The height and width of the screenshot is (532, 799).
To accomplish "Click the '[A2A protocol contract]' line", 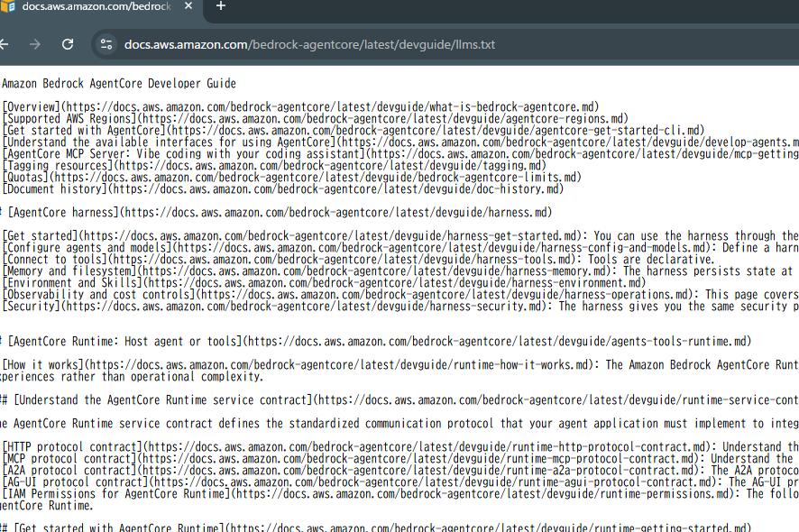I will (x=400, y=471).
